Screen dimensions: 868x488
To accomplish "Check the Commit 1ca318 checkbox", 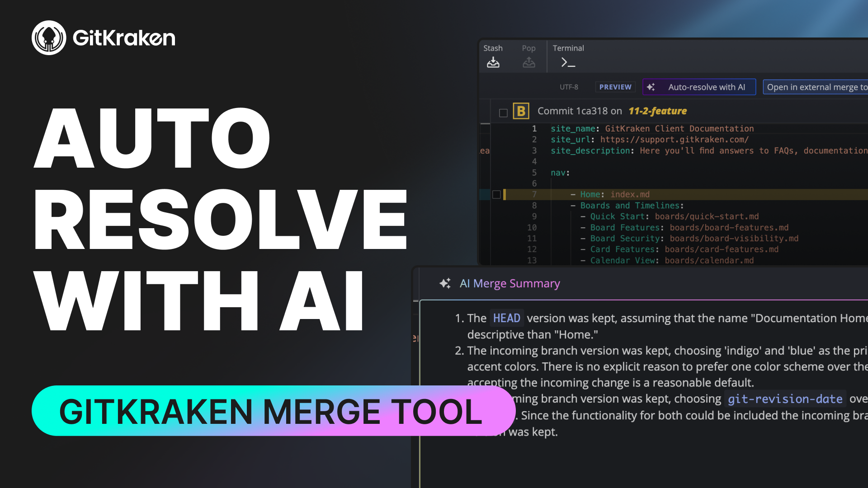I will [x=503, y=113].
